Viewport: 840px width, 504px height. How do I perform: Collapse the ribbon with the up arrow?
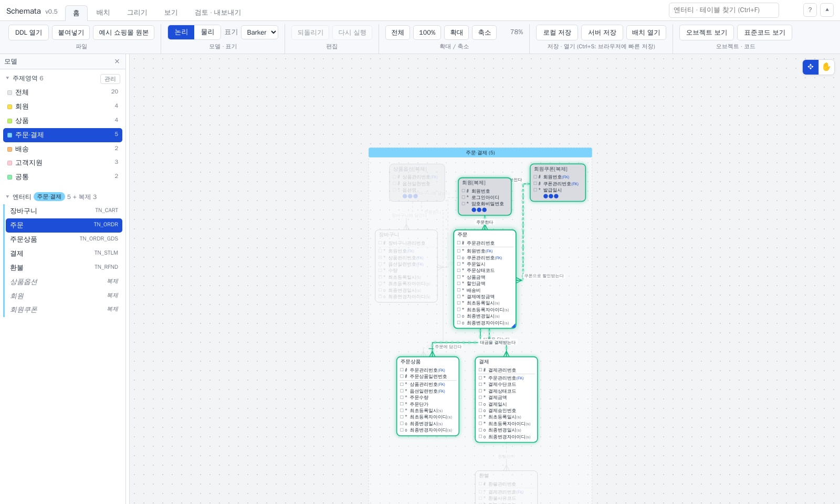point(827,10)
